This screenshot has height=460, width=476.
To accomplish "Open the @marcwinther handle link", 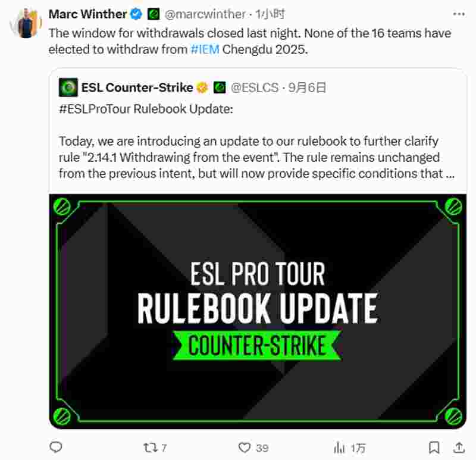I will tap(205, 14).
